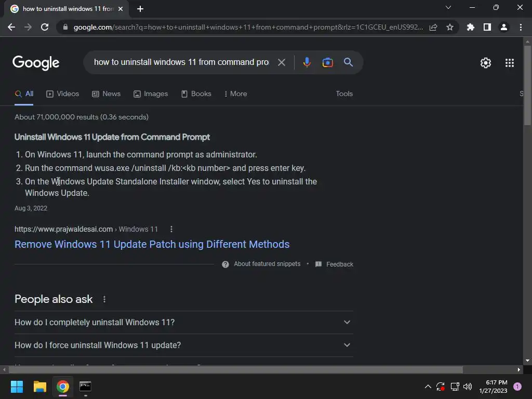Open the taskbar clock and date
Image resolution: width=532 pixels, height=399 pixels.
[493, 387]
